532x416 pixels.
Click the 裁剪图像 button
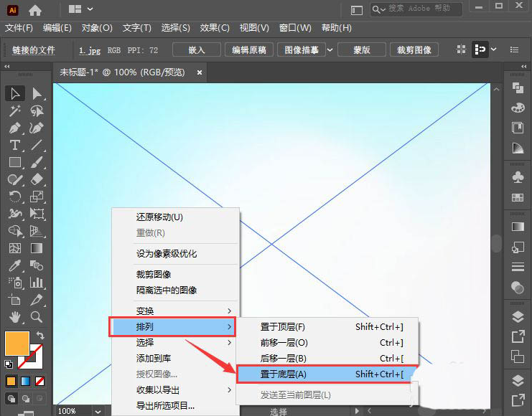point(414,49)
